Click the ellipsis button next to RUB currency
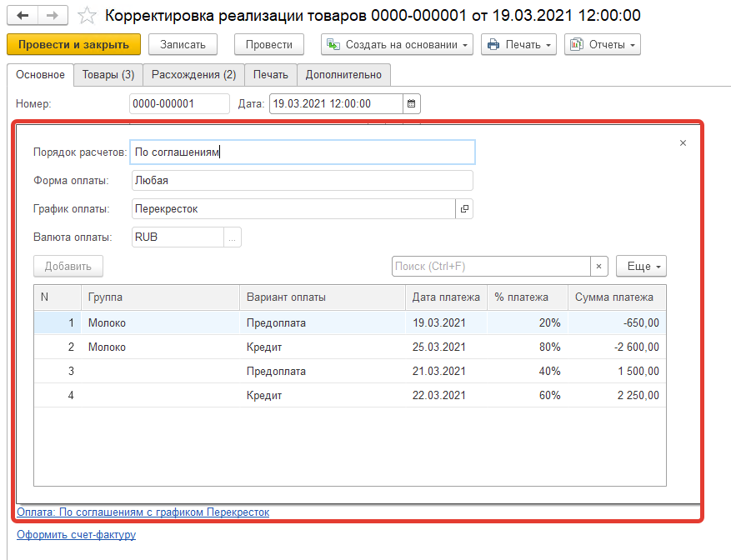 click(x=233, y=237)
